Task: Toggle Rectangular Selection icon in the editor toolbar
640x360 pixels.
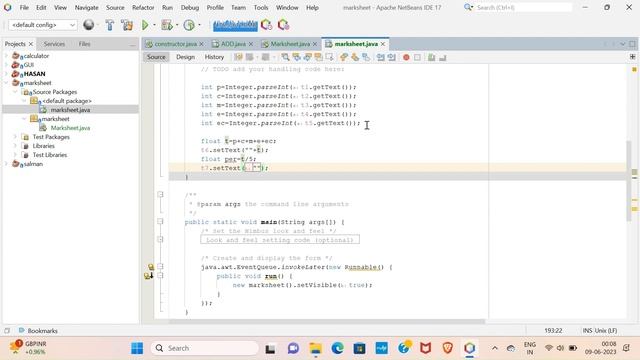Action: pyautogui.click(x=329, y=57)
